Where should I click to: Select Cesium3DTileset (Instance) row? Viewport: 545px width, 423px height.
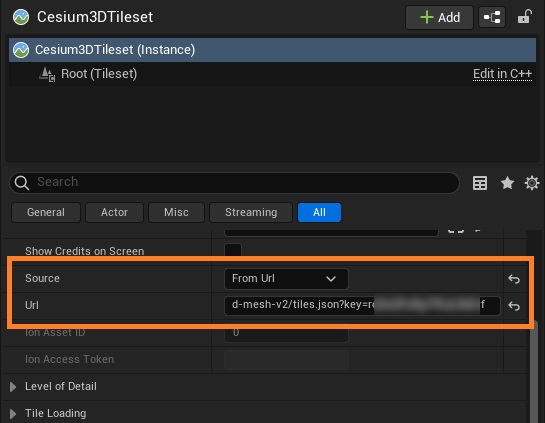[272, 50]
